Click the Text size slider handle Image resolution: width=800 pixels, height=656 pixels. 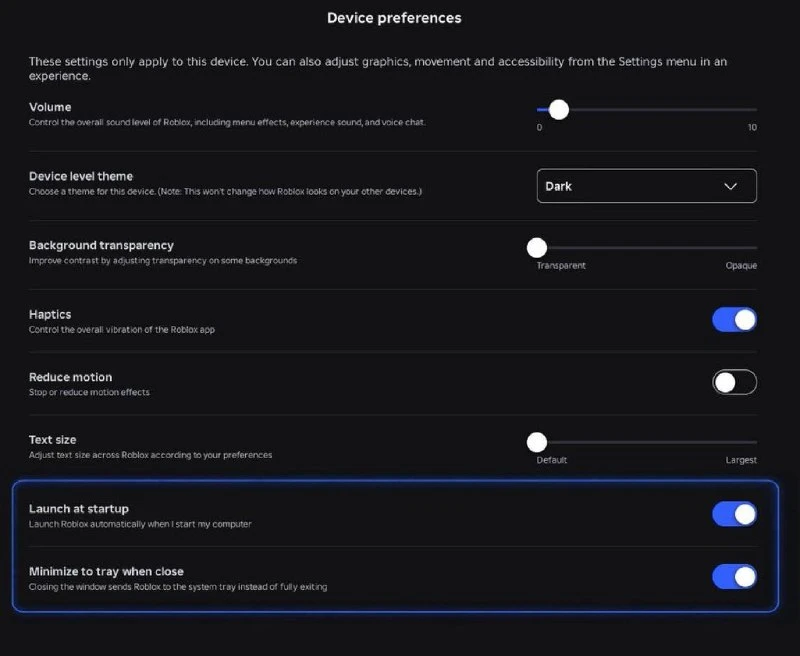pyautogui.click(x=537, y=442)
